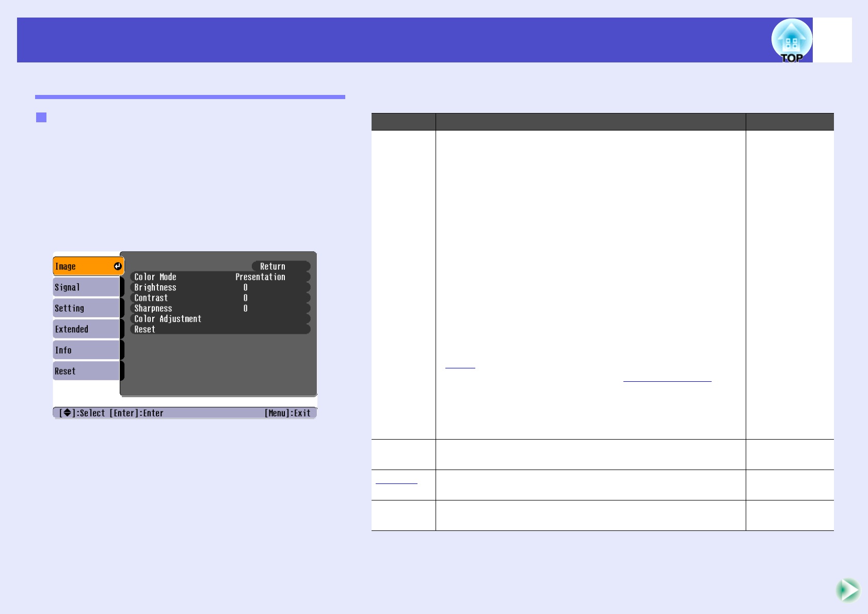Click the [Menu]:Exit hint
Screen dimensions: 868x614
287,413
